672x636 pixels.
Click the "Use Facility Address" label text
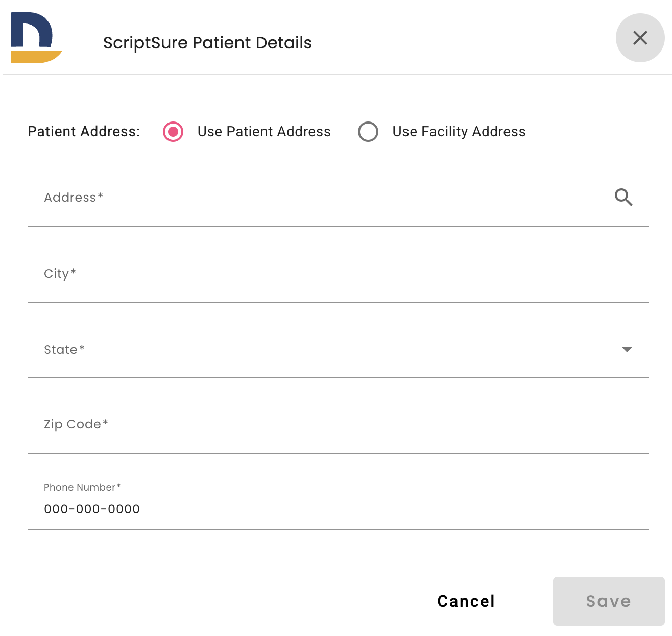tap(459, 132)
